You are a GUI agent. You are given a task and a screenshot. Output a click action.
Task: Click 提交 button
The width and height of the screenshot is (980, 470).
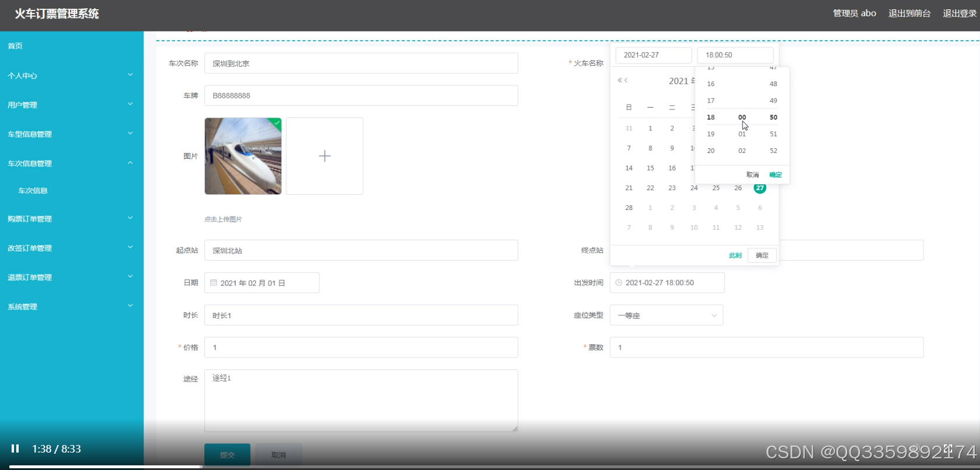pos(227,455)
